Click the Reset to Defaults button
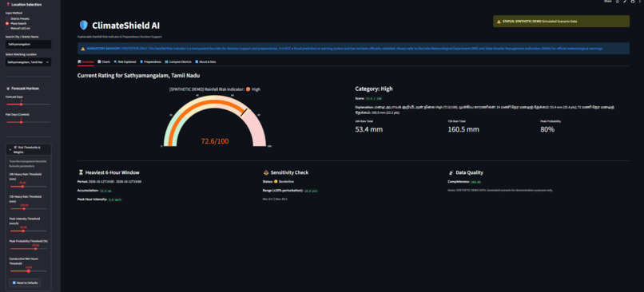Image resolution: width=644 pixels, height=292 pixels. (x=26, y=283)
